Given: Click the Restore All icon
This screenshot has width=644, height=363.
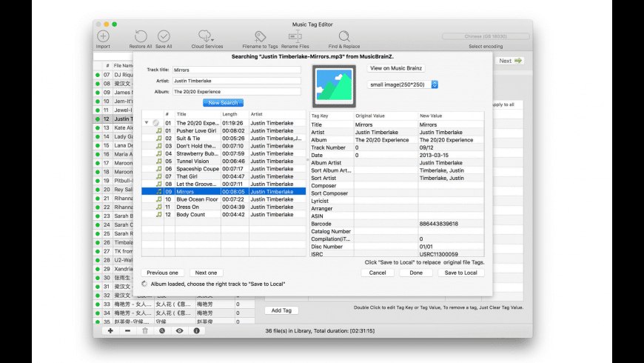Looking at the screenshot, I should [x=141, y=36].
